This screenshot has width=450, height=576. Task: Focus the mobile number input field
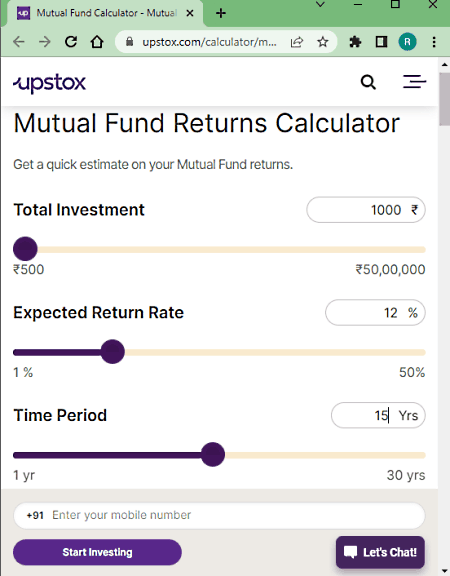219,515
